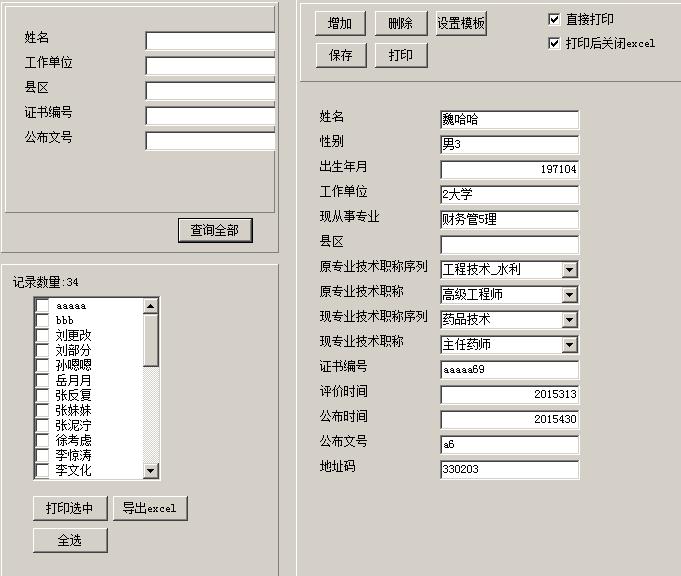681x576 pixels.
Task: Check the box for 岳月月
Action: [x=42, y=381]
